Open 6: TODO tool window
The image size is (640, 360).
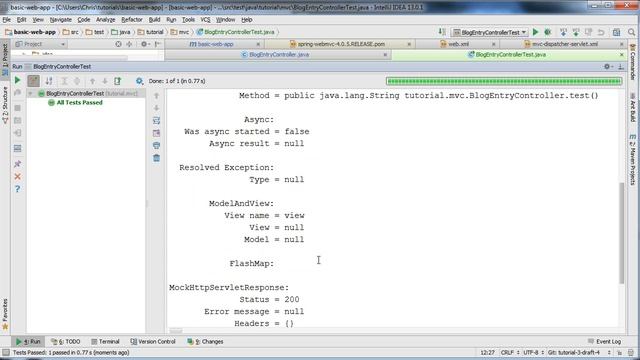point(66,342)
